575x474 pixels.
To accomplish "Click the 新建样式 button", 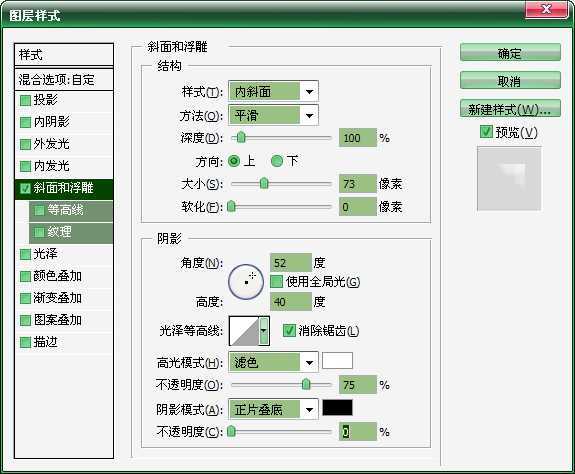I will point(510,109).
